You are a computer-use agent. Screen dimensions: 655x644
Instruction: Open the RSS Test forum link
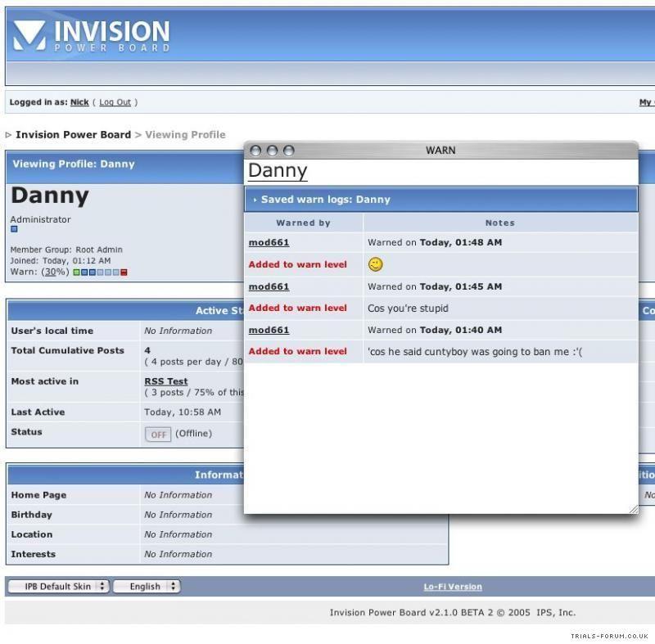point(166,381)
